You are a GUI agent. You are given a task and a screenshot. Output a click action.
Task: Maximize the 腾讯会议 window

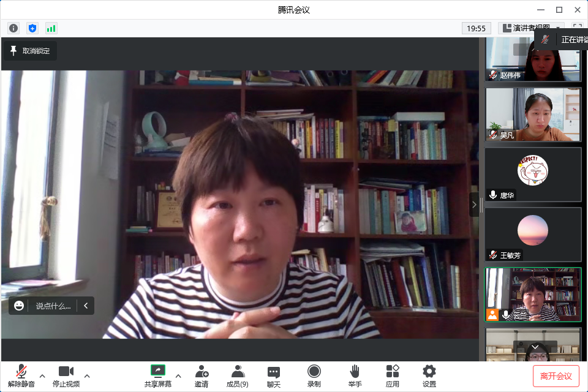pyautogui.click(x=559, y=10)
